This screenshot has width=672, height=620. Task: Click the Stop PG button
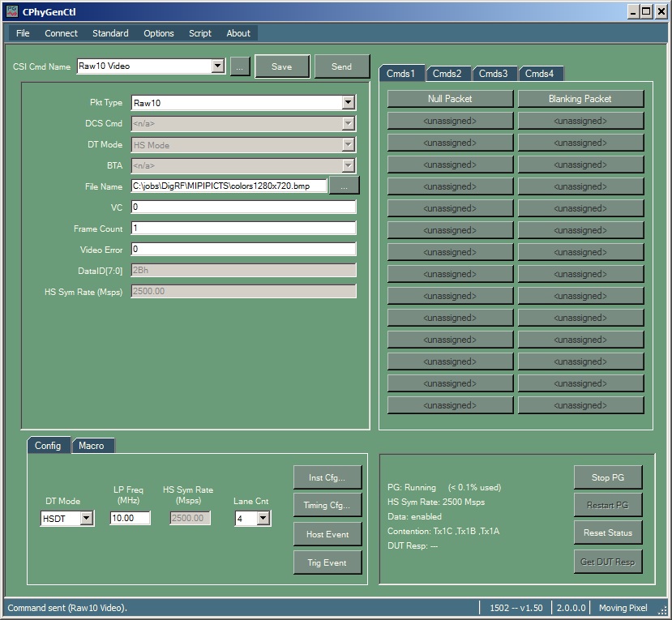tap(608, 477)
